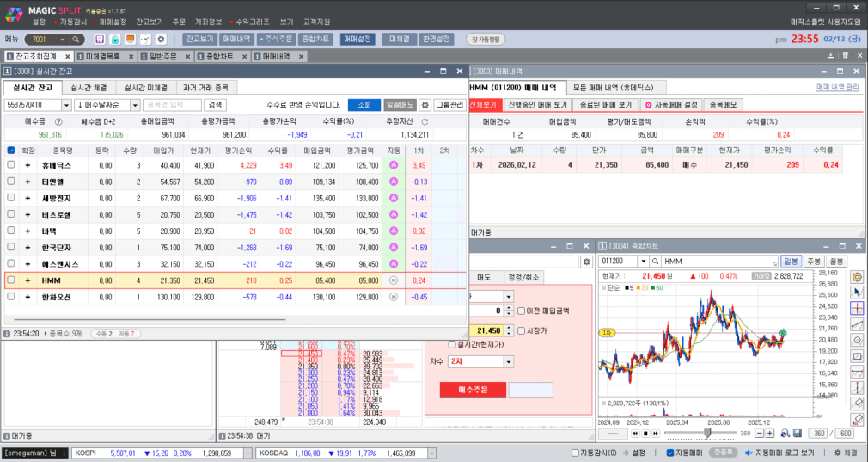Expand the 차수 dropdown showing 2차
The height and width of the screenshot is (462, 868).
tap(509, 361)
